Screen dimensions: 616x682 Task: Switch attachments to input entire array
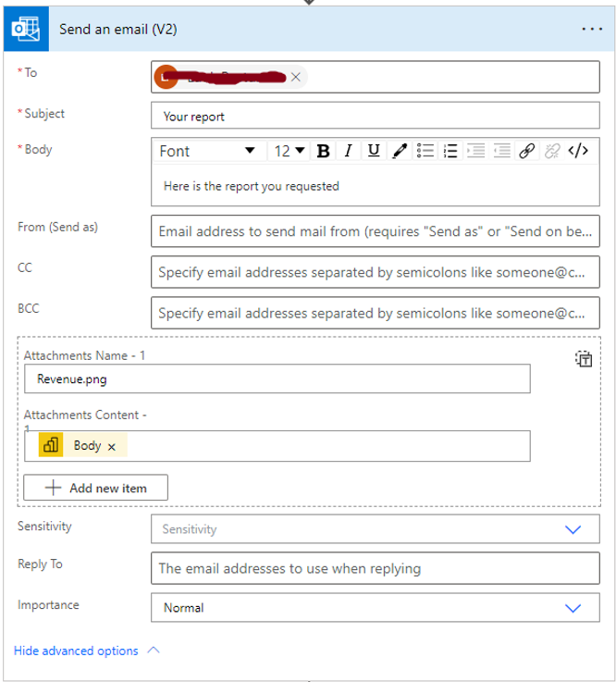pyautogui.click(x=584, y=359)
